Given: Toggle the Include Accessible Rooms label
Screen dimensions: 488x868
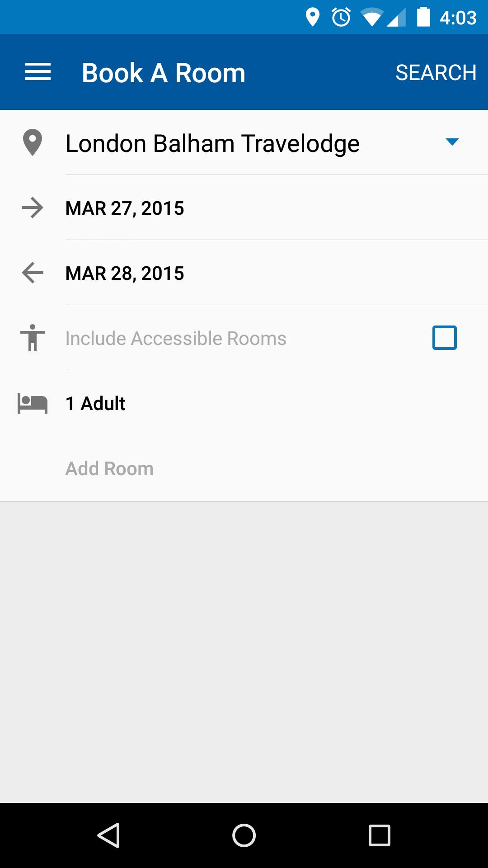Looking at the screenshot, I should tap(176, 338).
